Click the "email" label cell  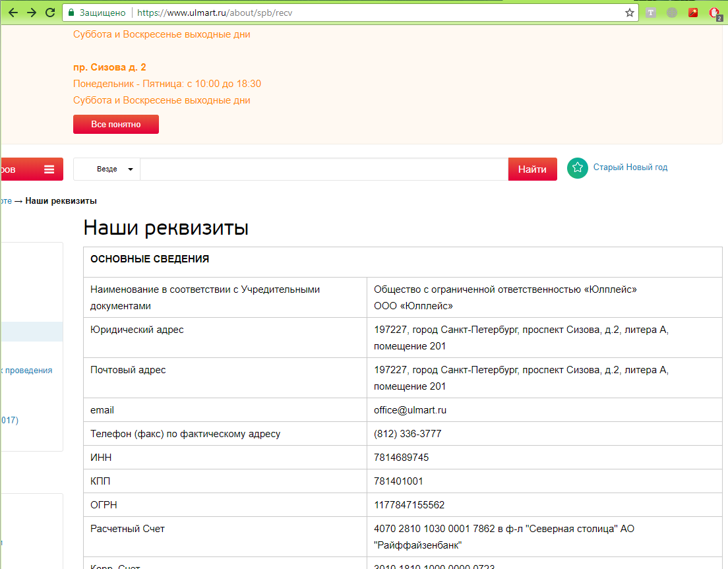pos(225,410)
